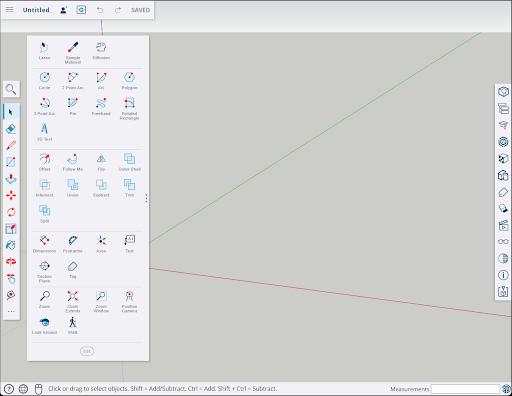Image resolution: width=512 pixels, height=396 pixels.
Task: Expand more tools via ellipsis in left toolbar
Action: 11,312
